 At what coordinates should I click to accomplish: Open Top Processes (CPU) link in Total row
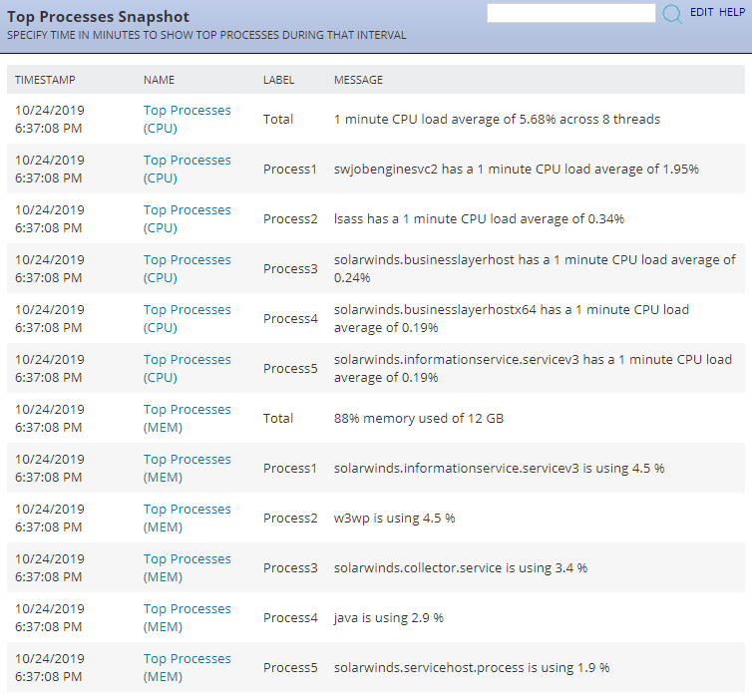[188, 119]
